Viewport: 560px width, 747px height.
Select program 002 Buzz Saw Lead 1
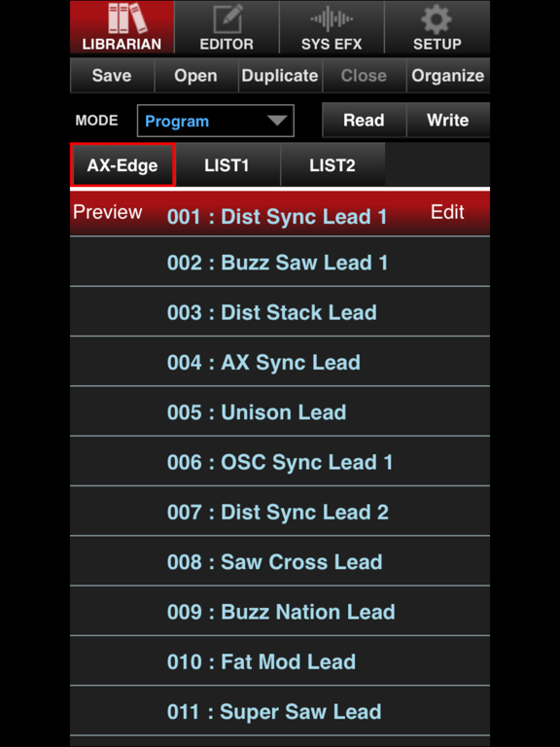[x=280, y=262]
